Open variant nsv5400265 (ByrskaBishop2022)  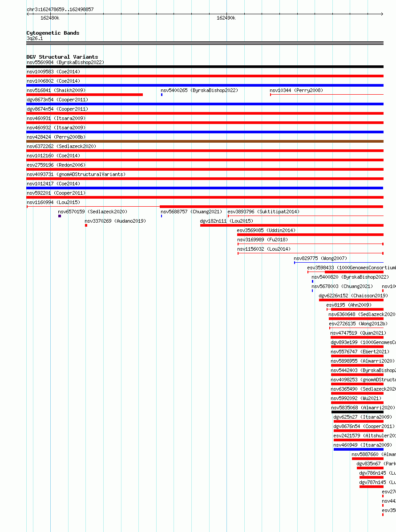point(199,90)
